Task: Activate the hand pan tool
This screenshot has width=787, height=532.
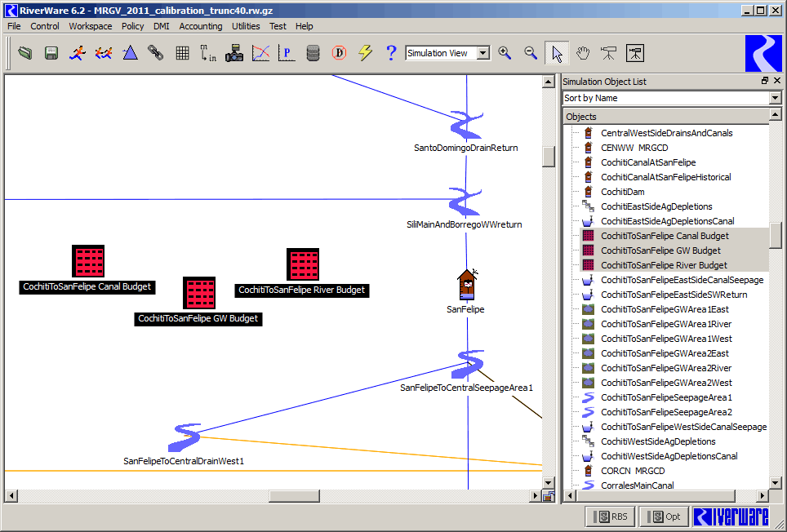Action: (x=583, y=53)
